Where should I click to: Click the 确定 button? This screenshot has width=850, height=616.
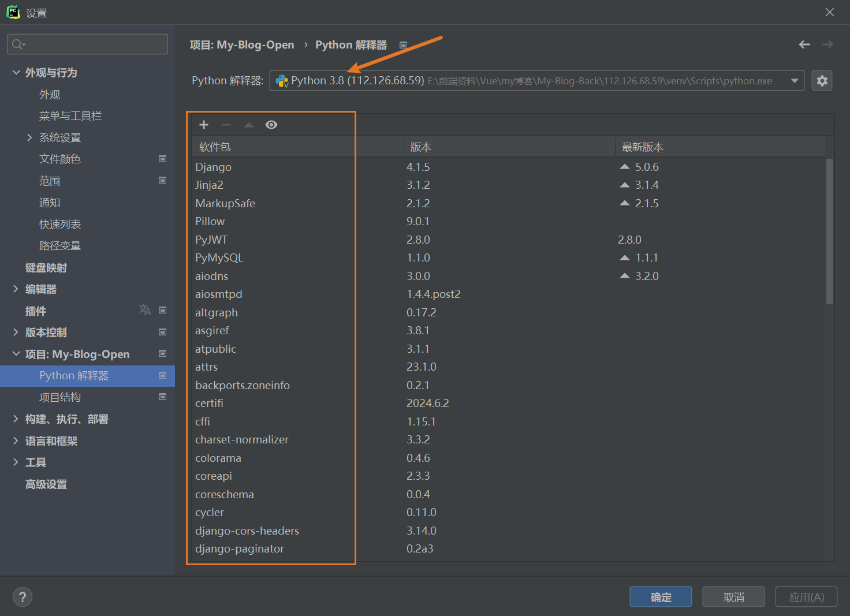point(661,597)
